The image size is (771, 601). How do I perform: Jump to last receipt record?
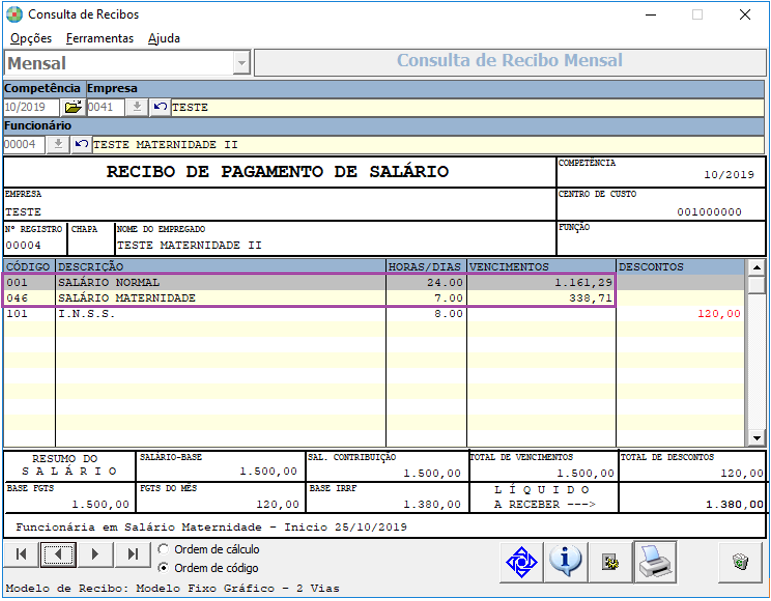tap(133, 554)
